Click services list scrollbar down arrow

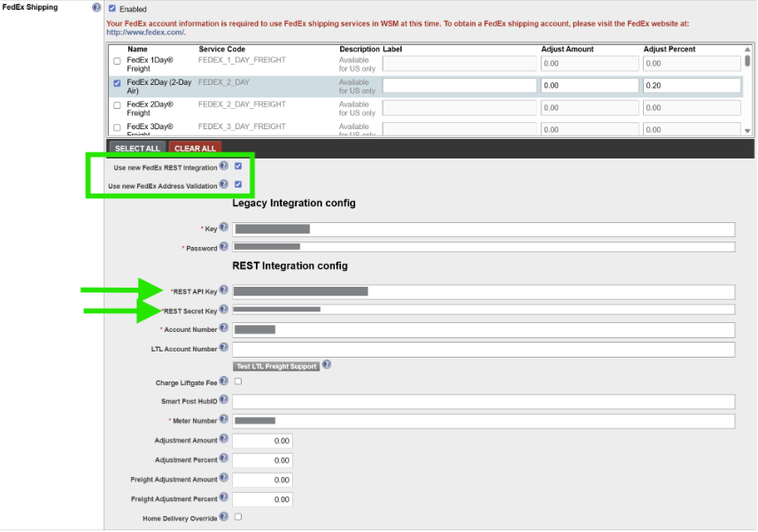click(x=747, y=131)
